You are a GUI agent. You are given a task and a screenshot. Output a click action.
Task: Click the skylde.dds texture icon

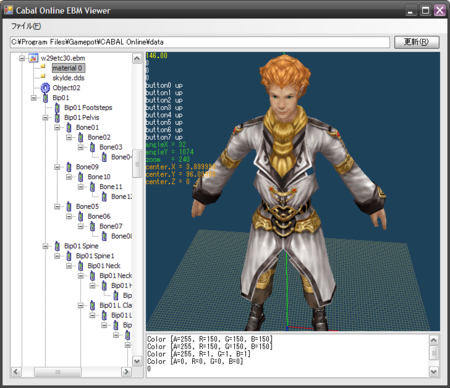click(x=43, y=76)
